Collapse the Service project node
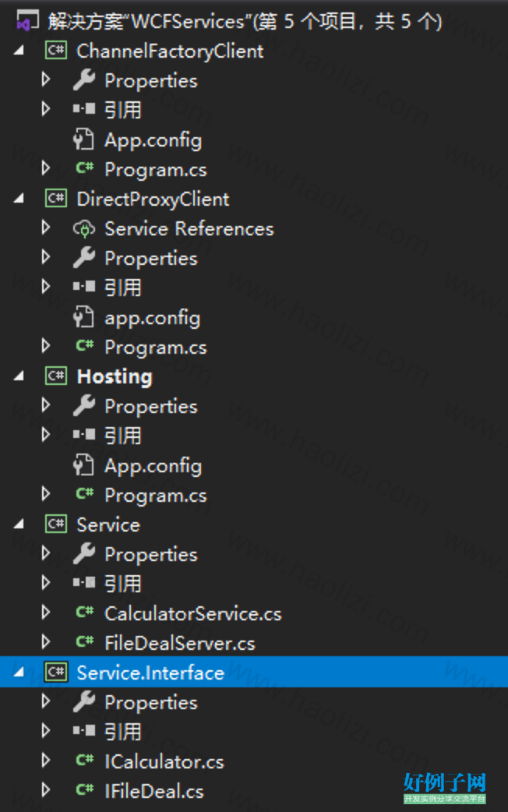The image size is (508, 812). pyautogui.click(x=19, y=524)
